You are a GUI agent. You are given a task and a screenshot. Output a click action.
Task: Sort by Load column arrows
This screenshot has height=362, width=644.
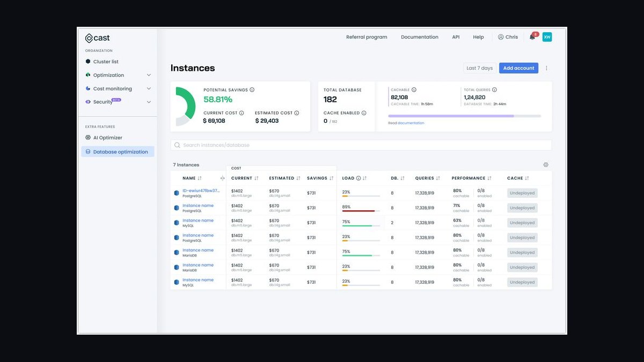365,178
